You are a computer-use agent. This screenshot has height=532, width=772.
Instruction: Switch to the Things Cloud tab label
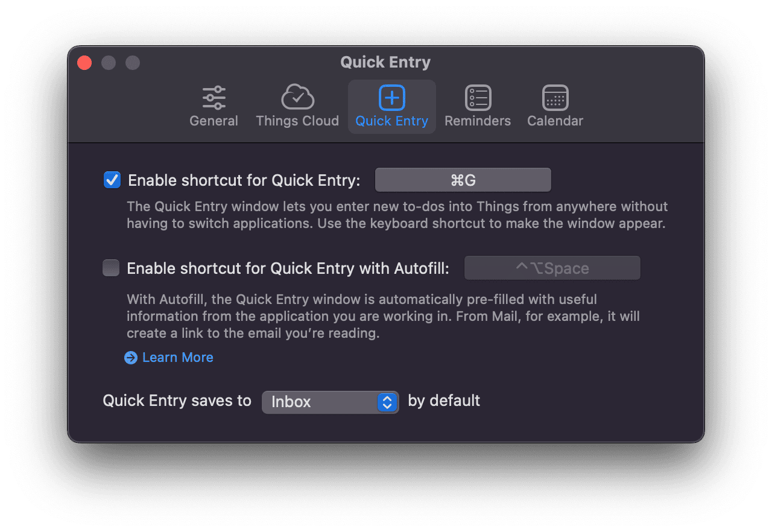point(297,121)
